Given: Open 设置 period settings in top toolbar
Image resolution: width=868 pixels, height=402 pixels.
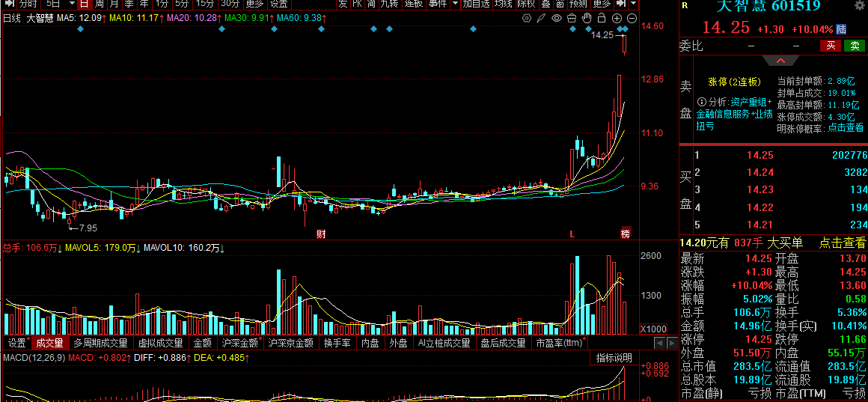Looking at the screenshot, I should [278, 3].
